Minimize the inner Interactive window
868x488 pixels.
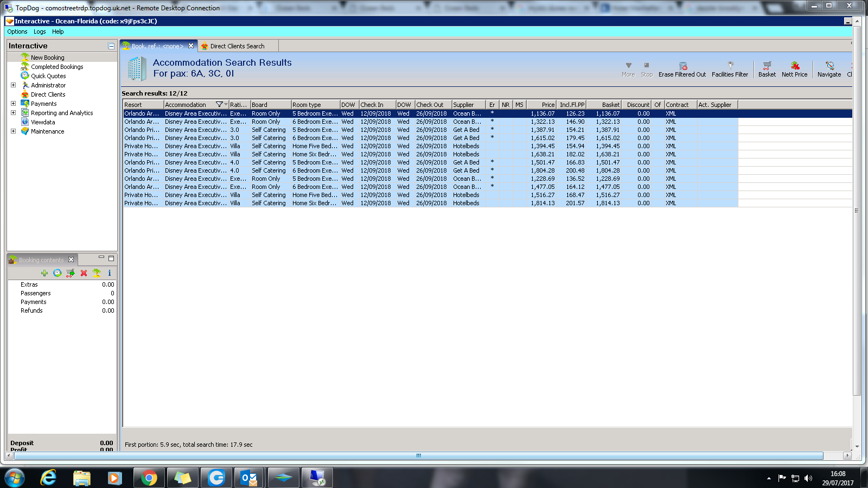click(x=847, y=21)
